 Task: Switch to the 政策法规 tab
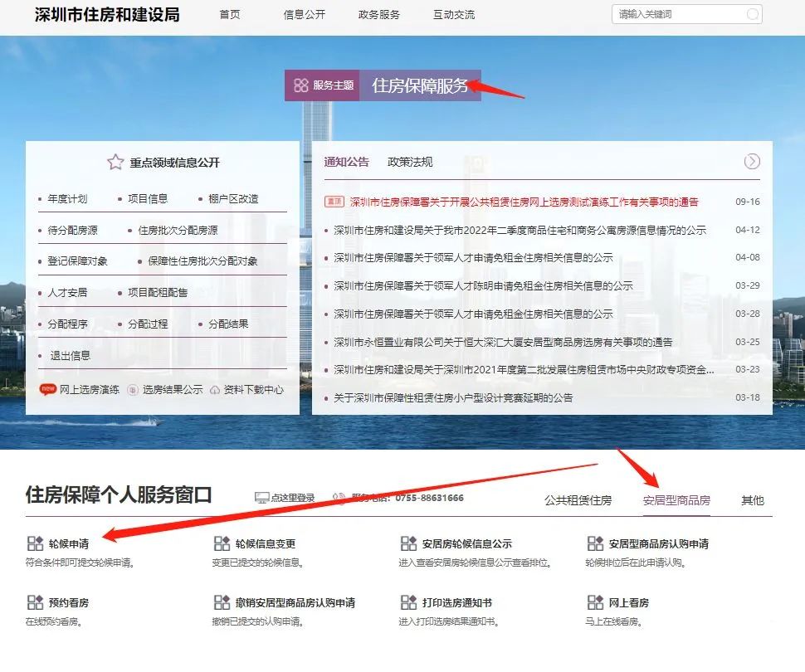click(x=410, y=163)
